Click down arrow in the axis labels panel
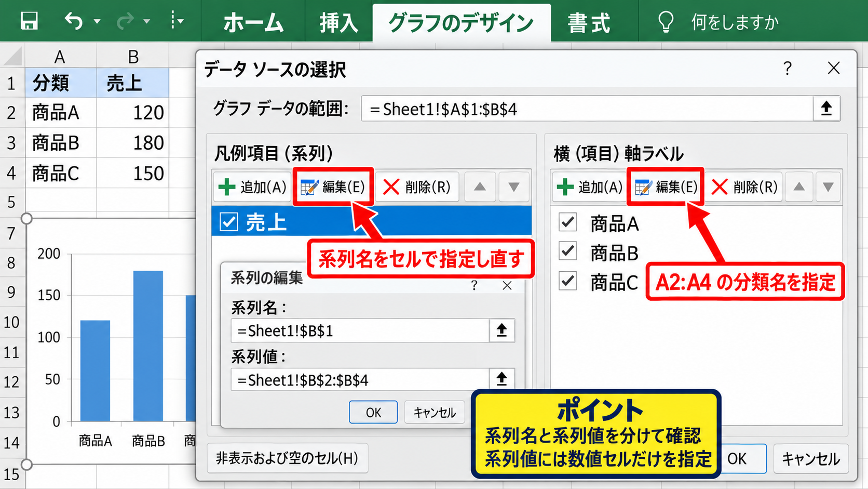The image size is (868, 489). tap(828, 187)
